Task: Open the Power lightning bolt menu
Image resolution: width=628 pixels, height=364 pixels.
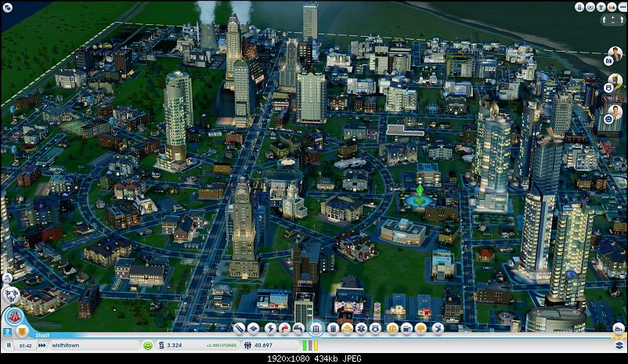Action: click(x=270, y=328)
